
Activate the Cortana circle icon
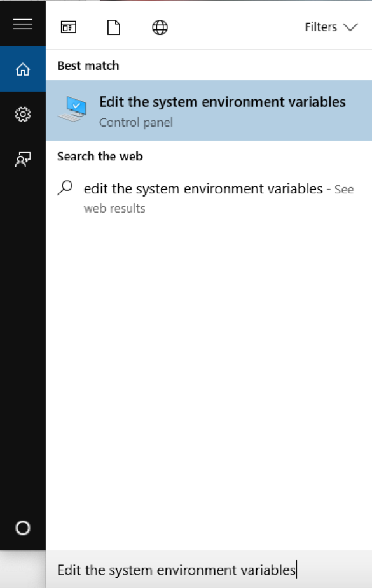(x=23, y=528)
